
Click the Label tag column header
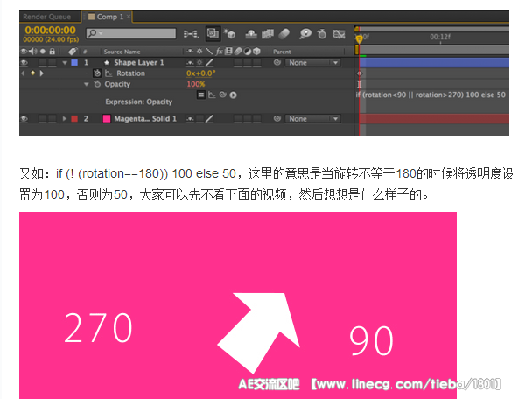73,52
